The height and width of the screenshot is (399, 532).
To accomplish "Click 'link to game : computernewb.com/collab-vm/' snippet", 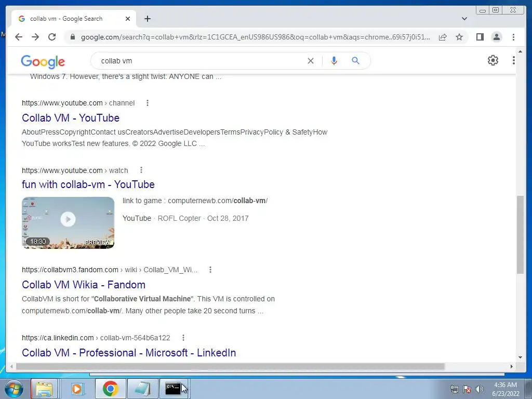I will 195,201.
